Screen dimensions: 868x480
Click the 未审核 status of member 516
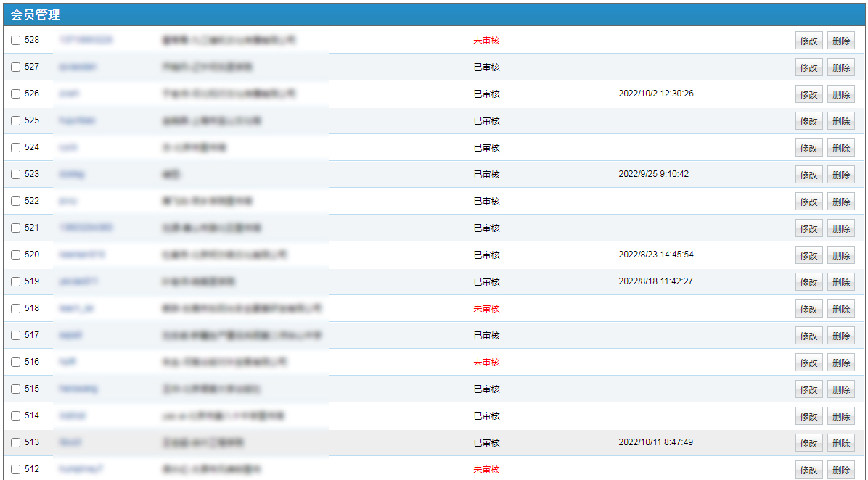click(x=486, y=363)
